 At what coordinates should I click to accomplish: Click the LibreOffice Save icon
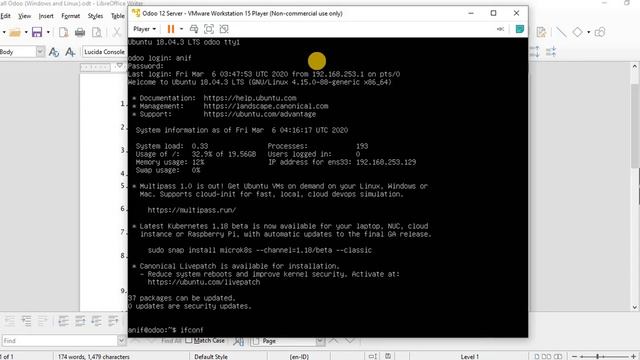coord(37,32)
